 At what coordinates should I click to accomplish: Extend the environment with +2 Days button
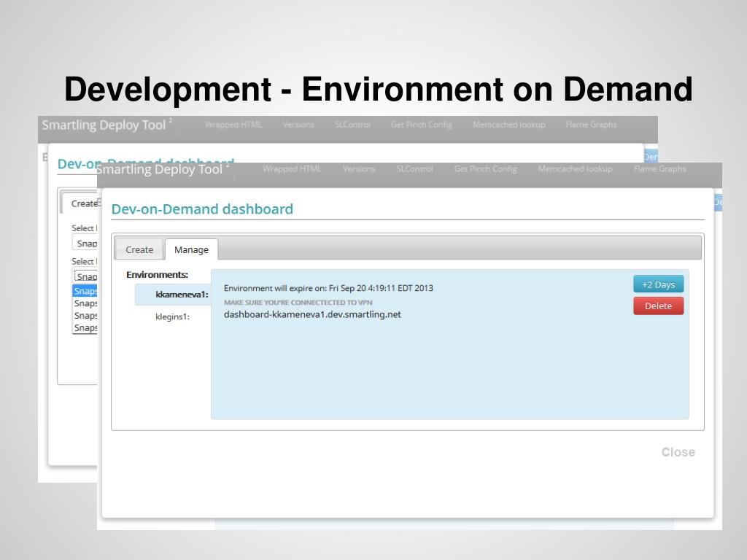[659, 284]
